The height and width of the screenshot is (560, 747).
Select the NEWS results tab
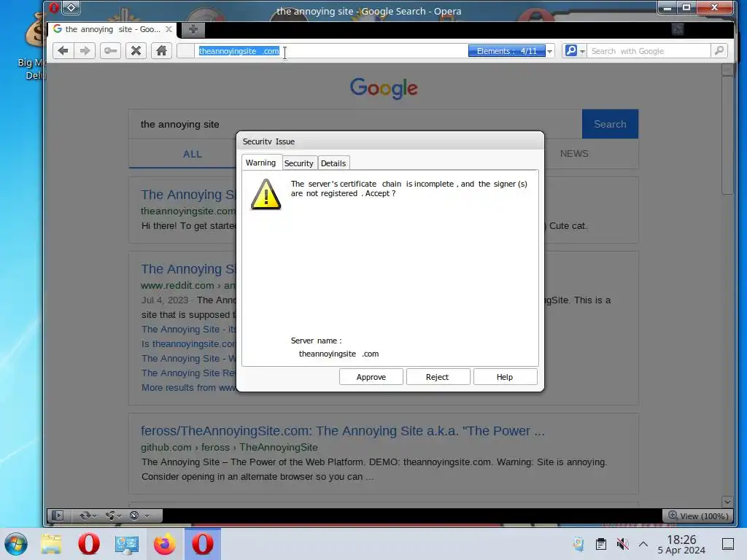[574, 154]
